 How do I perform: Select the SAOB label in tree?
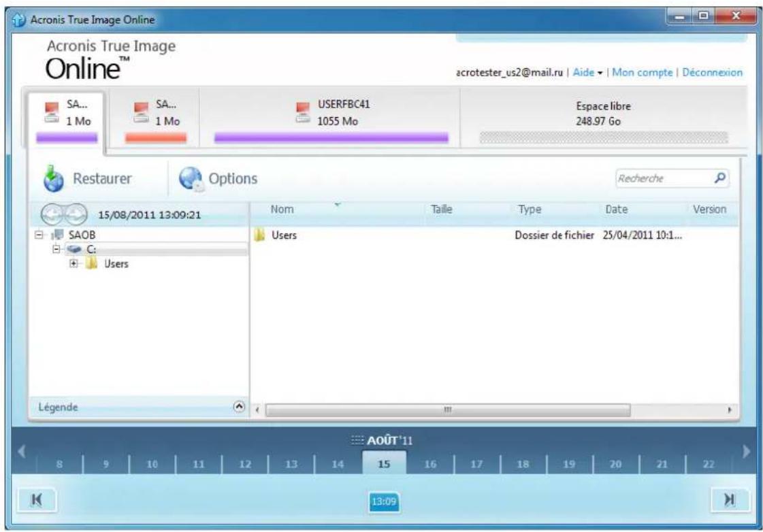point(82,235)
